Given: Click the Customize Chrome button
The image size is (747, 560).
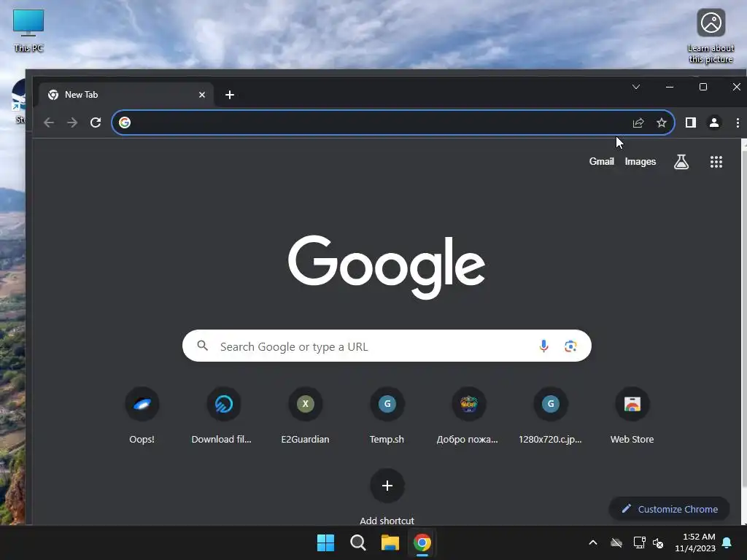Looking at the screenshot, I should coord(670,509).
